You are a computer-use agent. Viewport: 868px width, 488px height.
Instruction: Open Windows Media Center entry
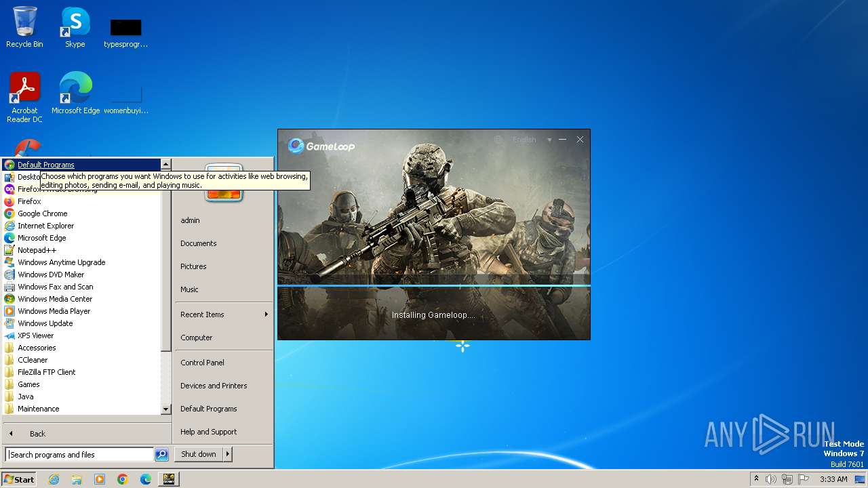pyautogui.click(x=83, y=299)
